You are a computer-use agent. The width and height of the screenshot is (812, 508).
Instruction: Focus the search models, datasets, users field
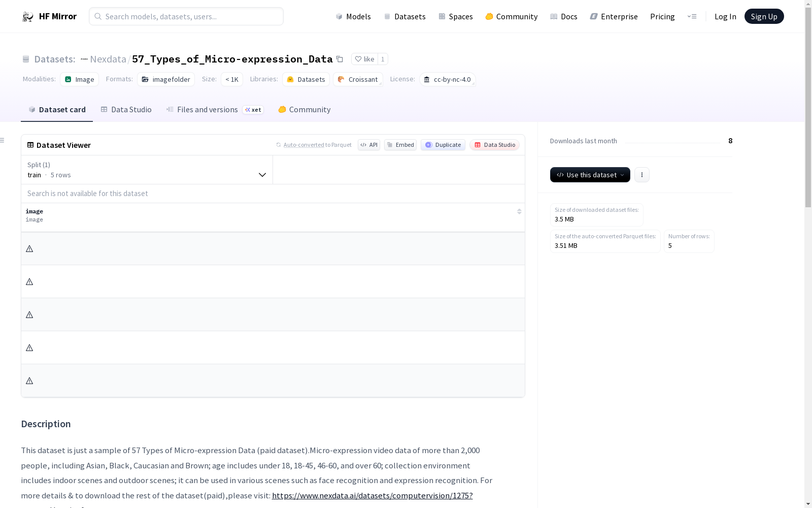point(186,16)
